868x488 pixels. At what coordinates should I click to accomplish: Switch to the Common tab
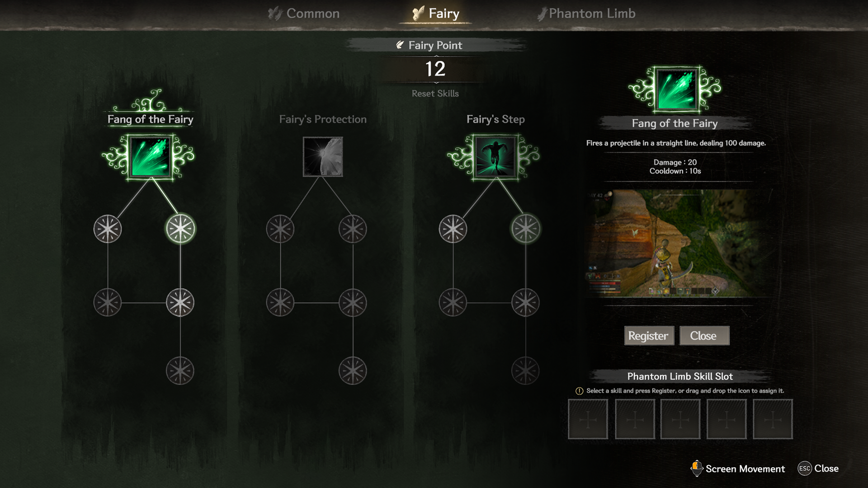[x=304, y=14]
